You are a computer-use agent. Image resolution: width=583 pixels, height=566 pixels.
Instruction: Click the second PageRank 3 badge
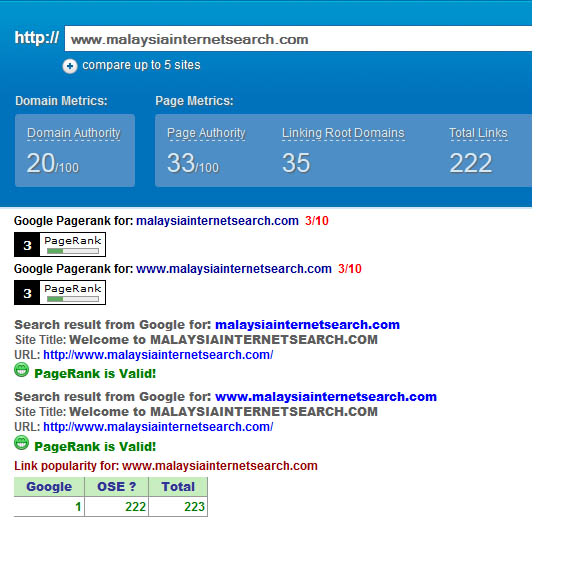tap(60, 293)
